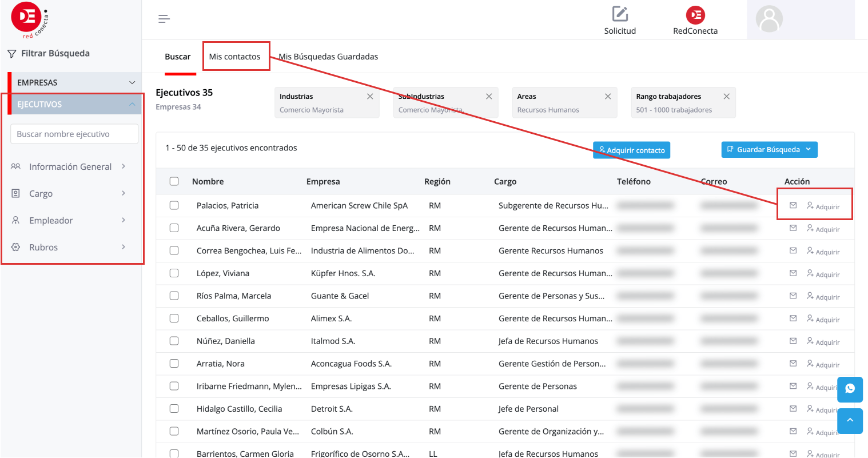Click the Buscar nombre ejecutivo field
Image resolution: width=868 pixels, height=458 pixels.
click(74, 134)
